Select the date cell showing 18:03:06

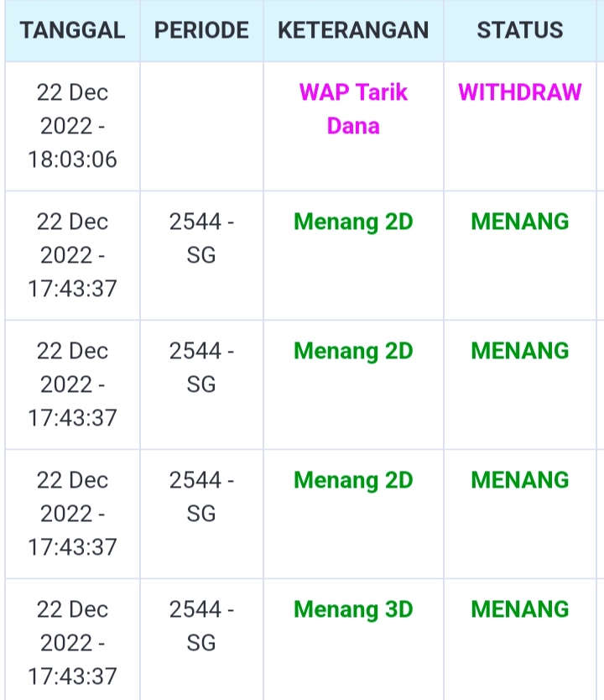tap(72, 126)
